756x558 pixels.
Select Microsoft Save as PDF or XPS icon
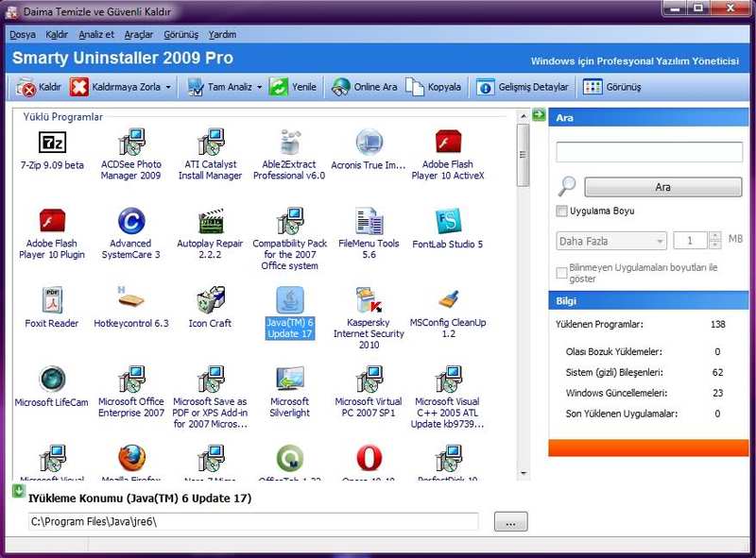(x=210, y=379)
